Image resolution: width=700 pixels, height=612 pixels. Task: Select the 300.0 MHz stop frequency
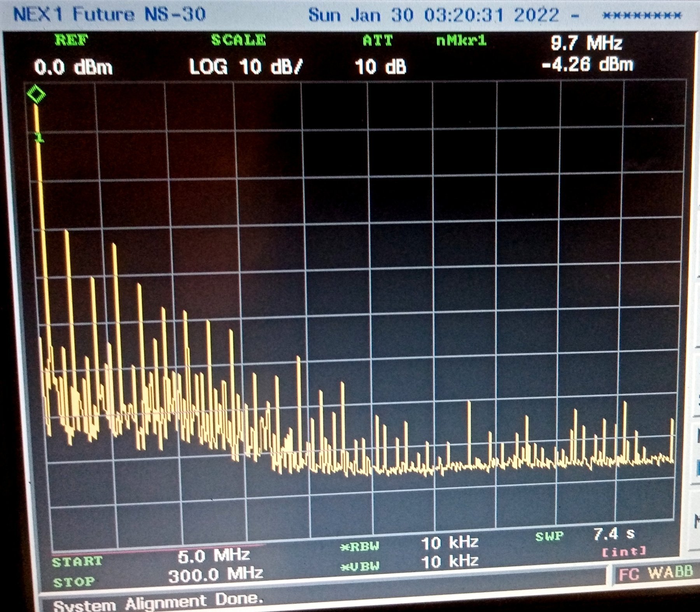point(216,575)
